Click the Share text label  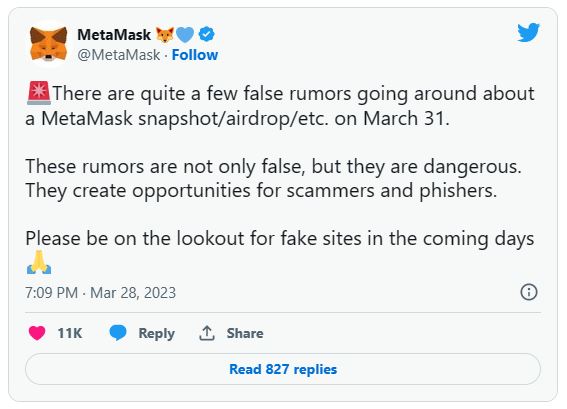pos(245,333)
